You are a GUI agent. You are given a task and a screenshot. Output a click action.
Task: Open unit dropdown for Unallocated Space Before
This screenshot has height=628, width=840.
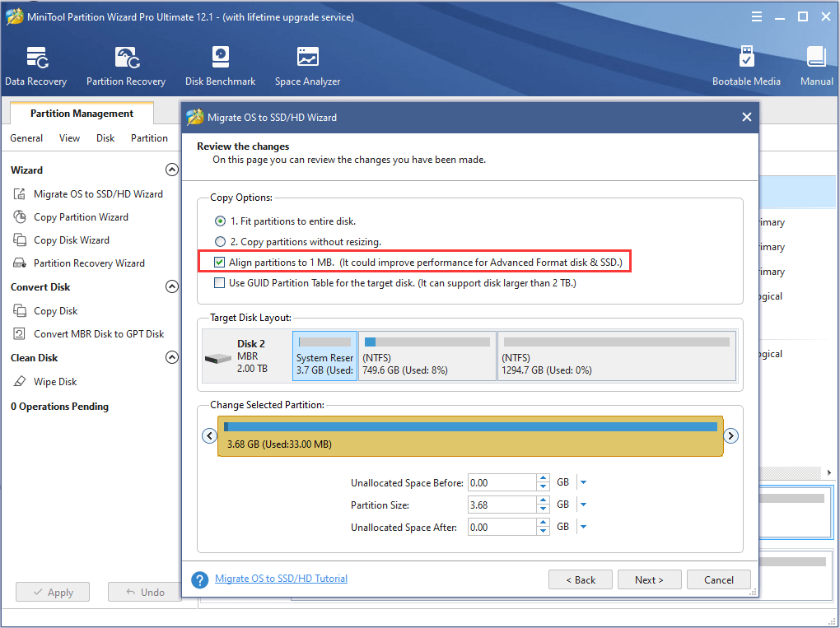583,482
